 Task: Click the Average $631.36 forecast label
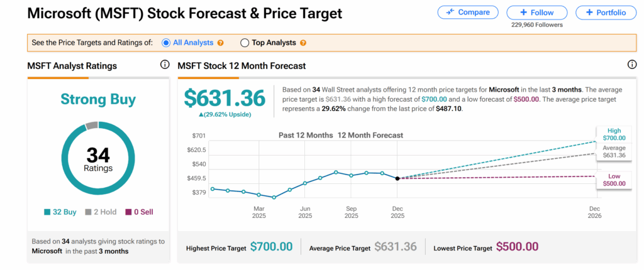click(x=613, y=151)
